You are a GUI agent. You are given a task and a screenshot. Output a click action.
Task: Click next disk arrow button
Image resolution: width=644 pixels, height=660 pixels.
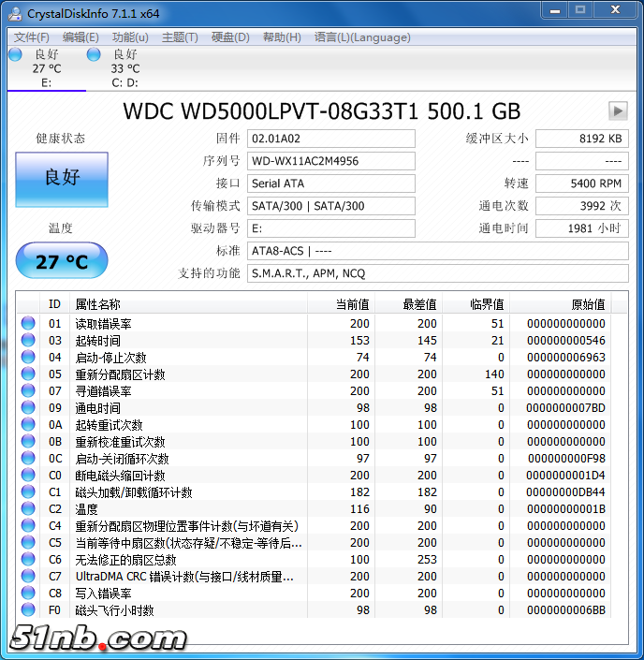[618, 110]
